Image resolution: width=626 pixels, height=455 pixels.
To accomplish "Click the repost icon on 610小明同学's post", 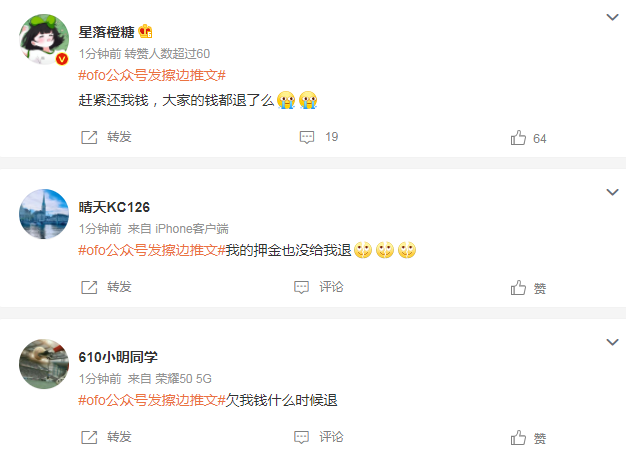I will point(89,437).
